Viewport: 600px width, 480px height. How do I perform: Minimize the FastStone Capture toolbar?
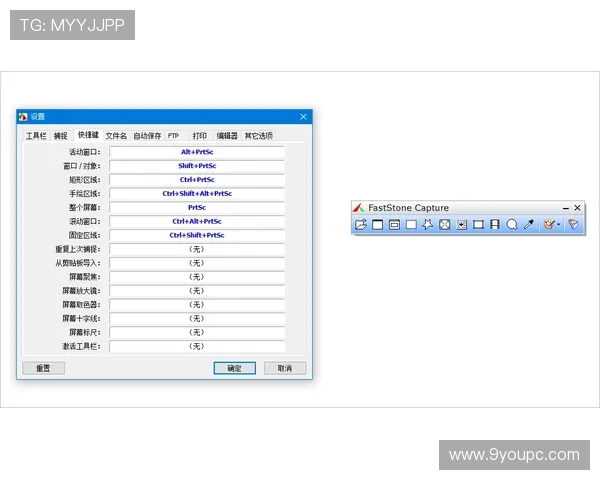[x=566, y=208]
